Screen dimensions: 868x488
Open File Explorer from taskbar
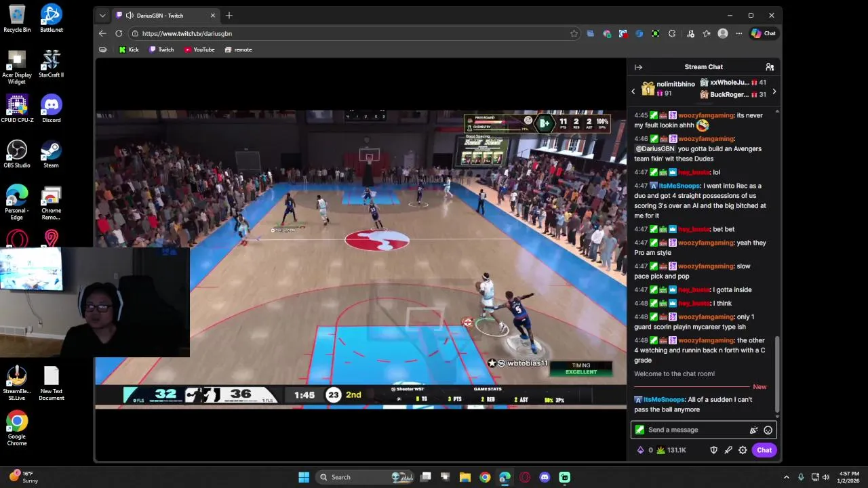click(465, 477)
